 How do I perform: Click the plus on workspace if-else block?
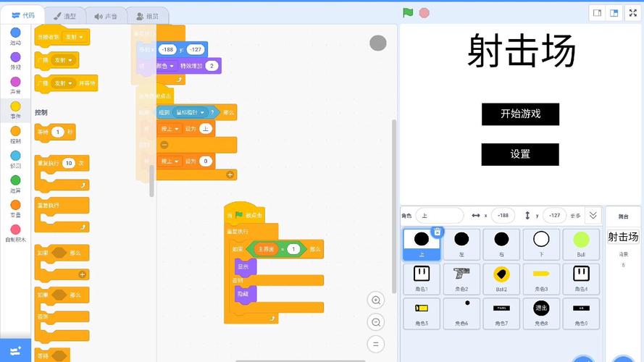pyautogui.click(x=230, y=174)
